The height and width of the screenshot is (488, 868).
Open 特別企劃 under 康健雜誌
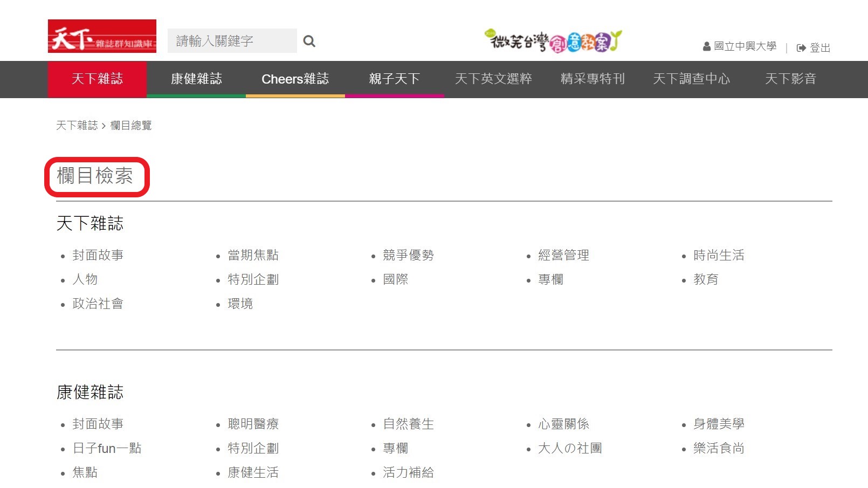coord(253,448)
